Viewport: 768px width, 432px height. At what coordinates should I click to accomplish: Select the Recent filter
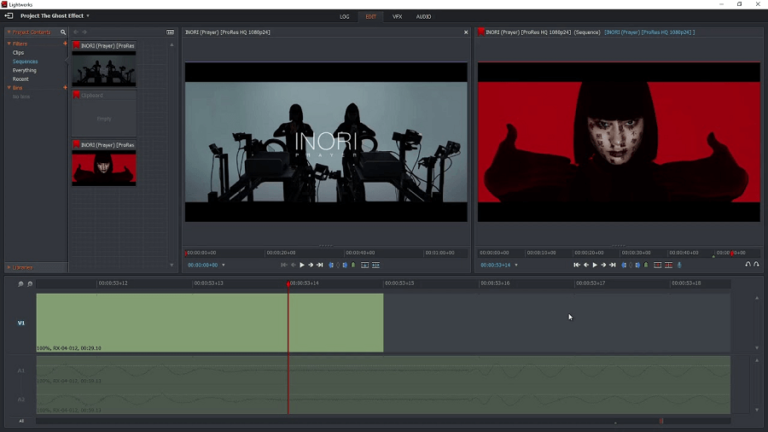[x=20, y=79]
